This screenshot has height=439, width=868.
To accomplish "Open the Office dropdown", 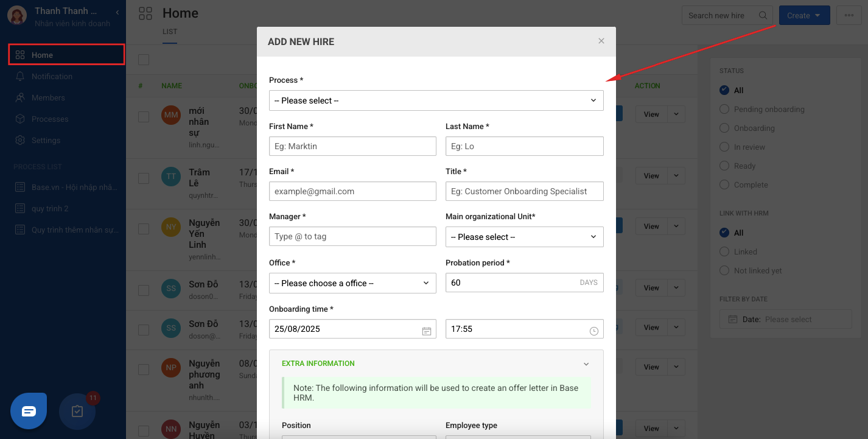I will tap(352, 283).
